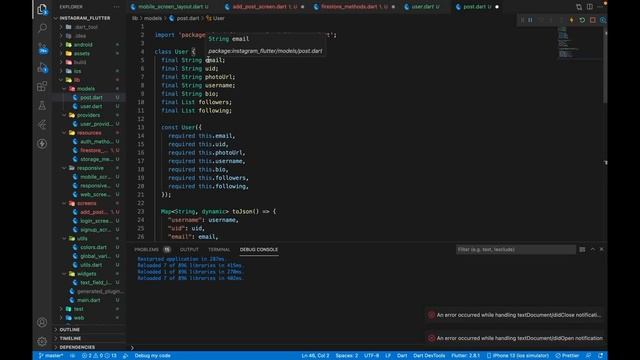
Task: Clear the debug console output icon
Action: tap(582, 249)
